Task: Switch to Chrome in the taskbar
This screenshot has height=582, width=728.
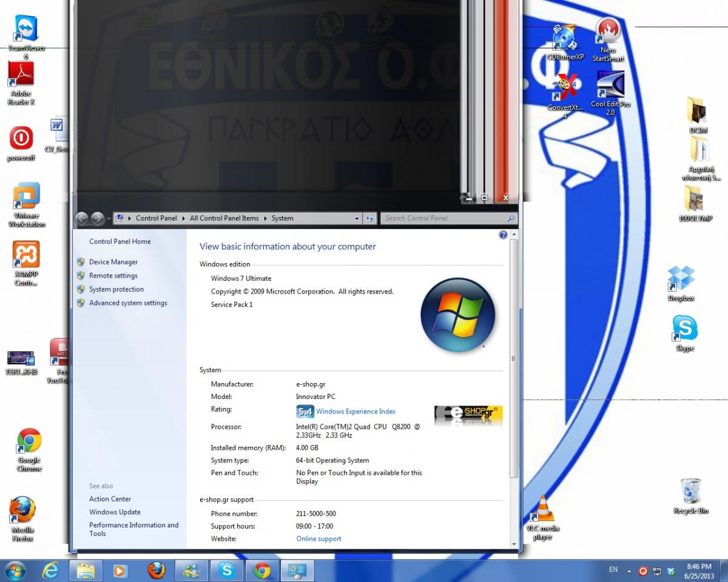Action: (x=262, y=570)
